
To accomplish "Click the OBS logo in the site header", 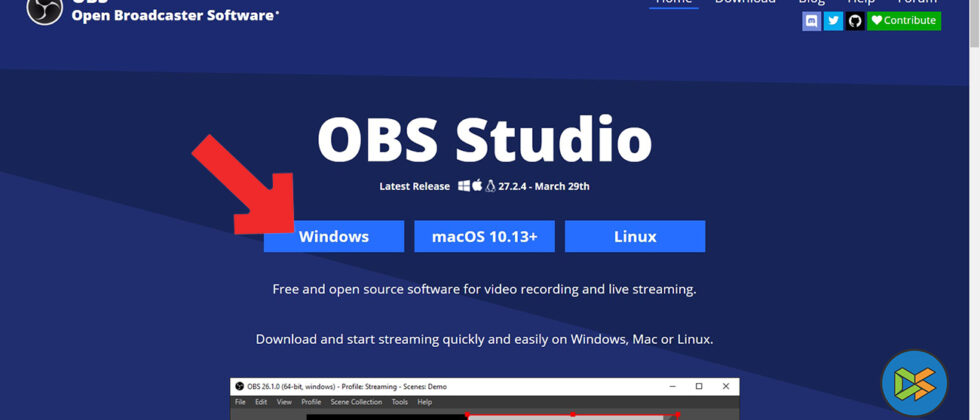I will (44, 9).
